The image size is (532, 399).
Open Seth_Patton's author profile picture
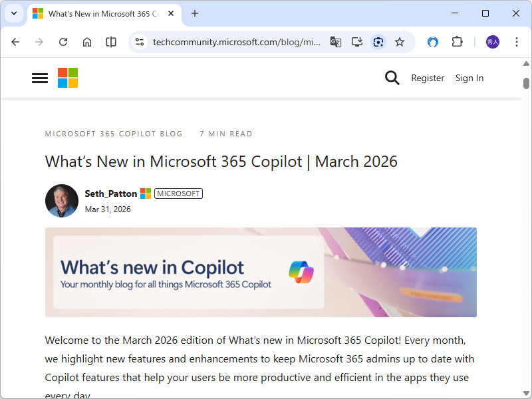point(62,201)
